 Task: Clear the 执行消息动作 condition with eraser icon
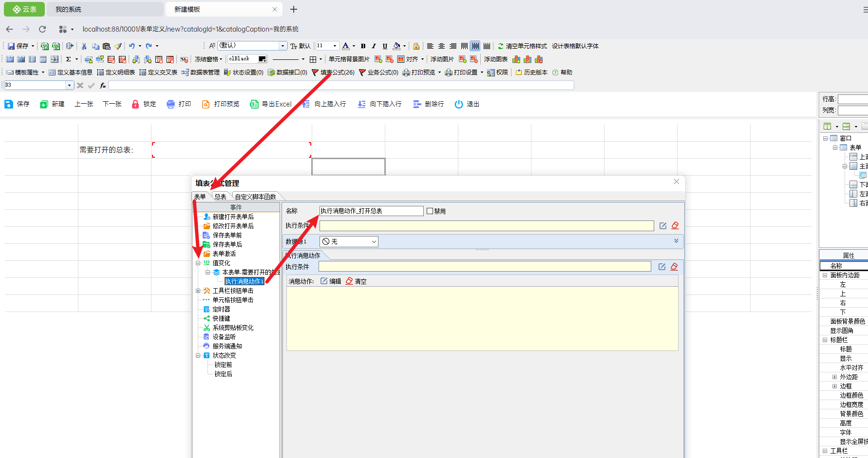(674, 267)
